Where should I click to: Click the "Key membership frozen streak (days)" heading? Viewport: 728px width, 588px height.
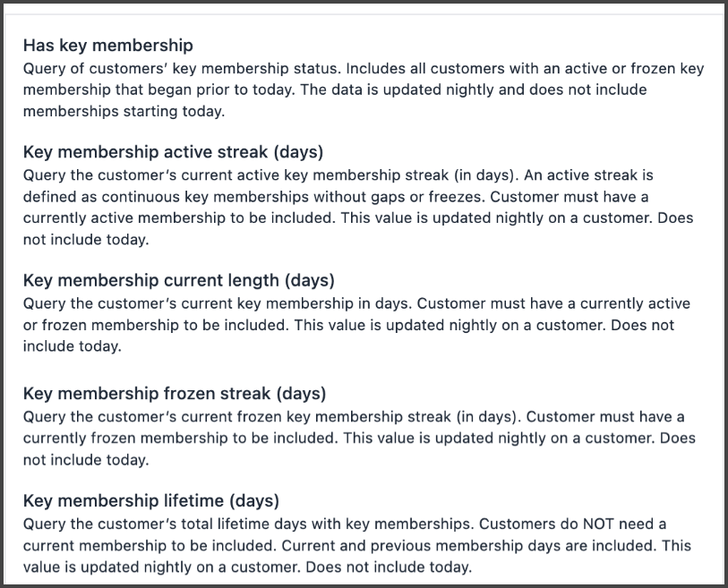[x=174, y=394]
